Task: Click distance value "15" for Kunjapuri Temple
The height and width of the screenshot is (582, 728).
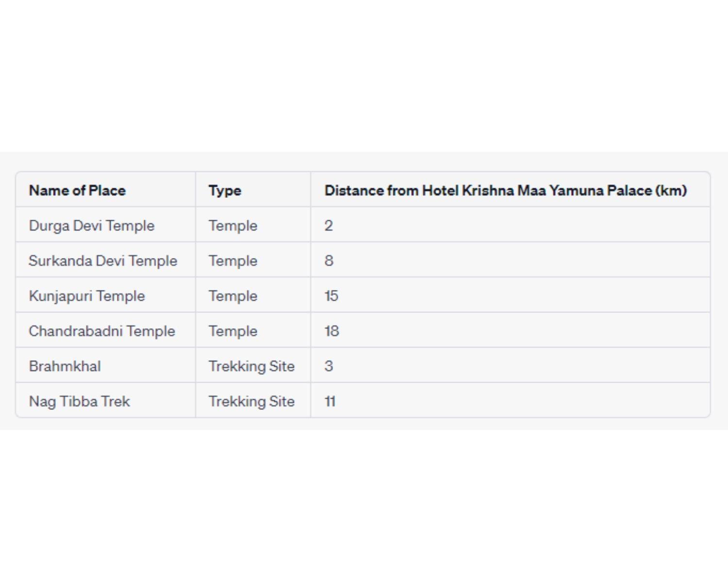Action: click(x=331, y=296)
